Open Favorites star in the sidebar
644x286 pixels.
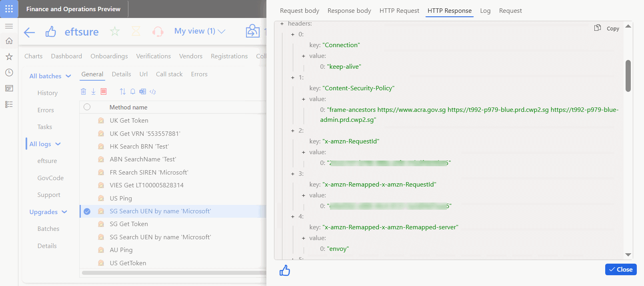9,57
